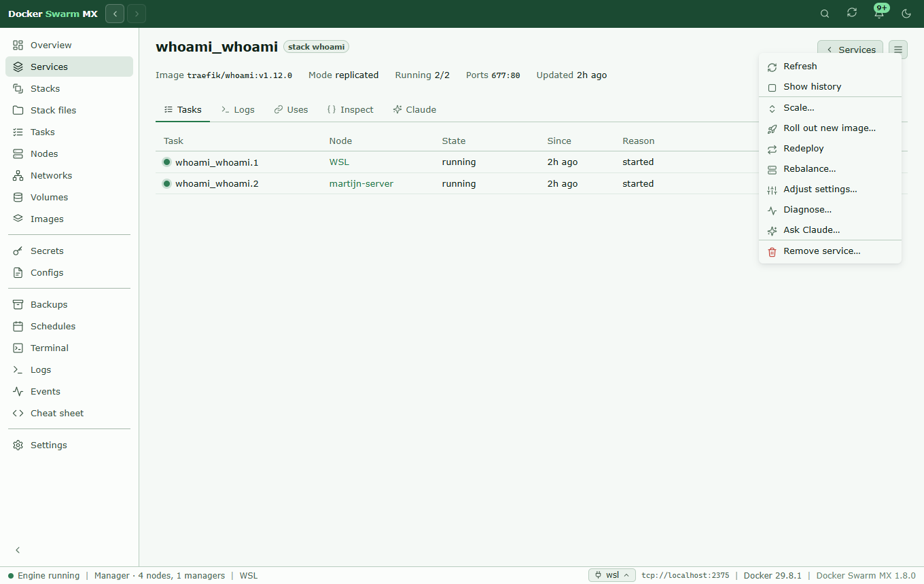
Task: Click the Reason column header
Action: click(x=639, y=141)
